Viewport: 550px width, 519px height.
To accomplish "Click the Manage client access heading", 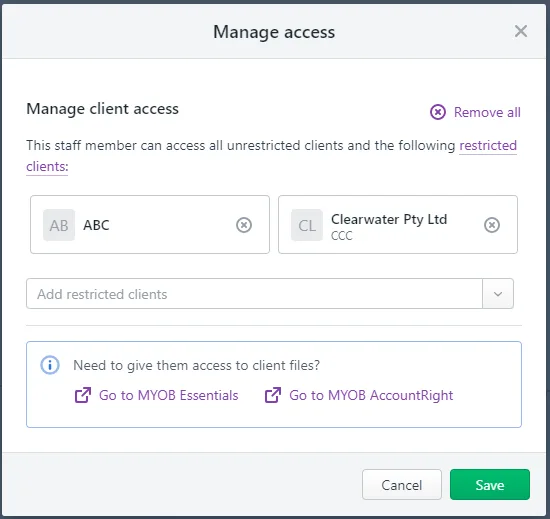I will click(x=102, y=109).
